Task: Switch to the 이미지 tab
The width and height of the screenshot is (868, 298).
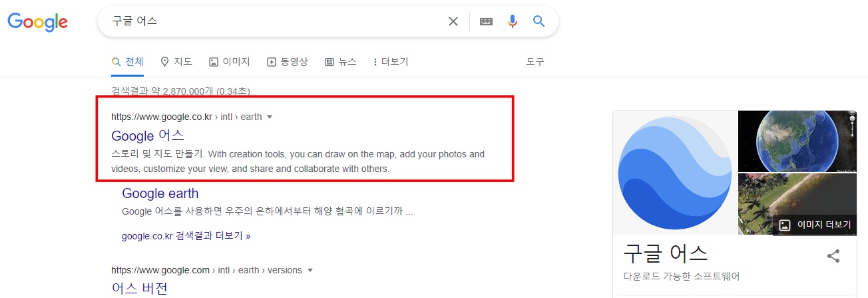Action: point(230,62)
